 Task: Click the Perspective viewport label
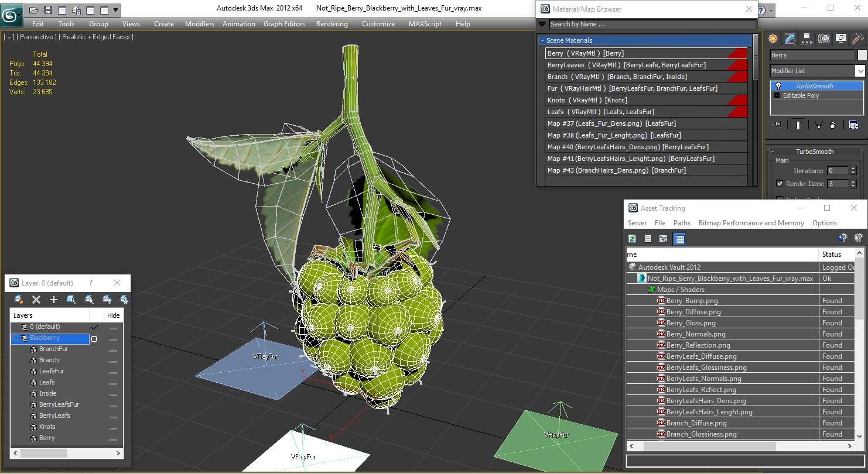(x=37, y=37)
